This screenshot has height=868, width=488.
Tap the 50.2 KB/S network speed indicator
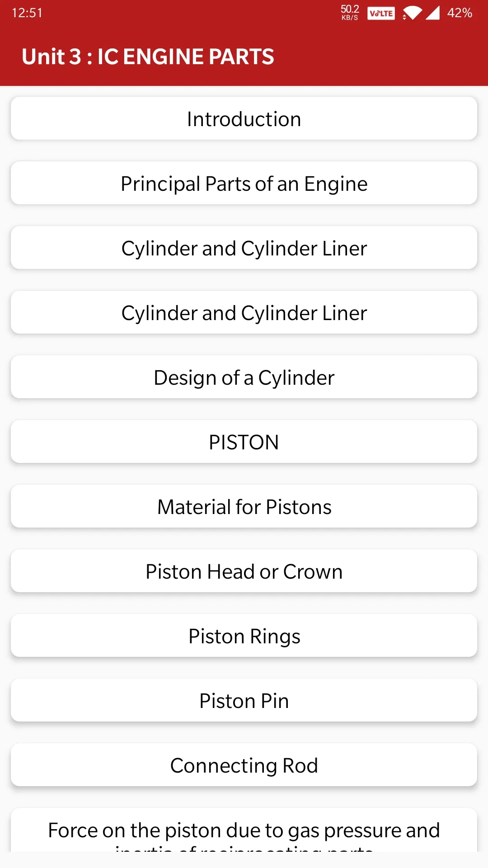click(x=350, y=13)
